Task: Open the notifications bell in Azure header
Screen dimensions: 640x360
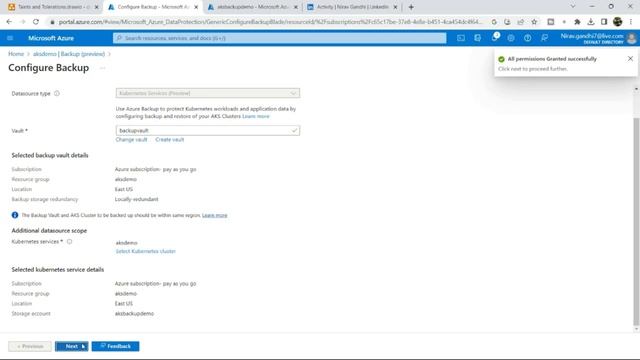Action: pyautogui.click(x=495, y=38)
